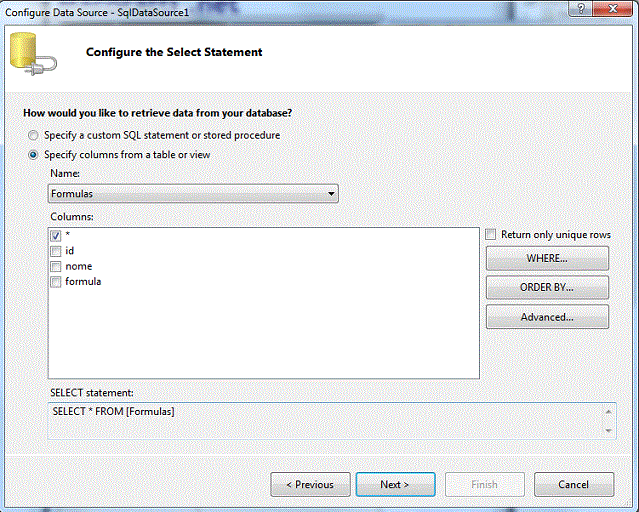Go back with the Previous button
Screen dimensions: 639x512
pyautogui.click(x=310, y=484)
